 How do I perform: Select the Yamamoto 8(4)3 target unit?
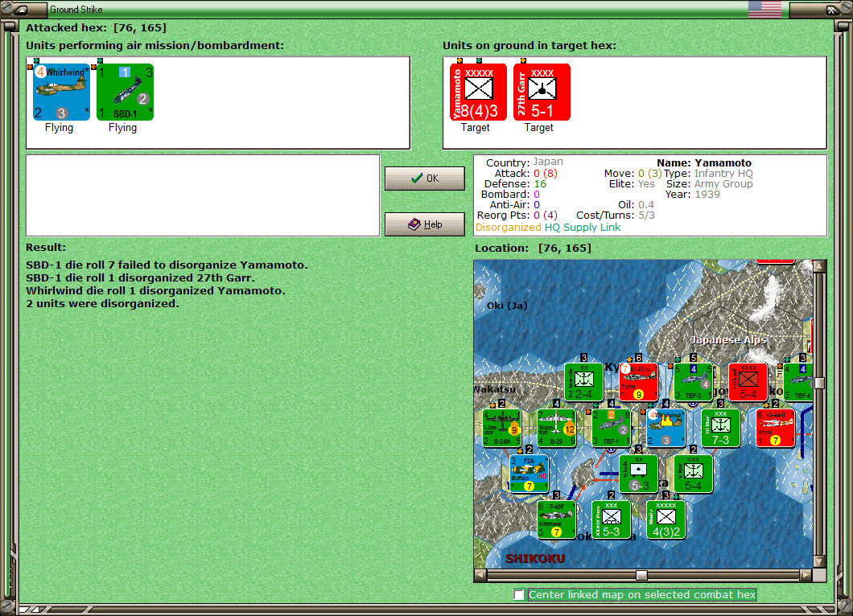[x=478, y=92]
